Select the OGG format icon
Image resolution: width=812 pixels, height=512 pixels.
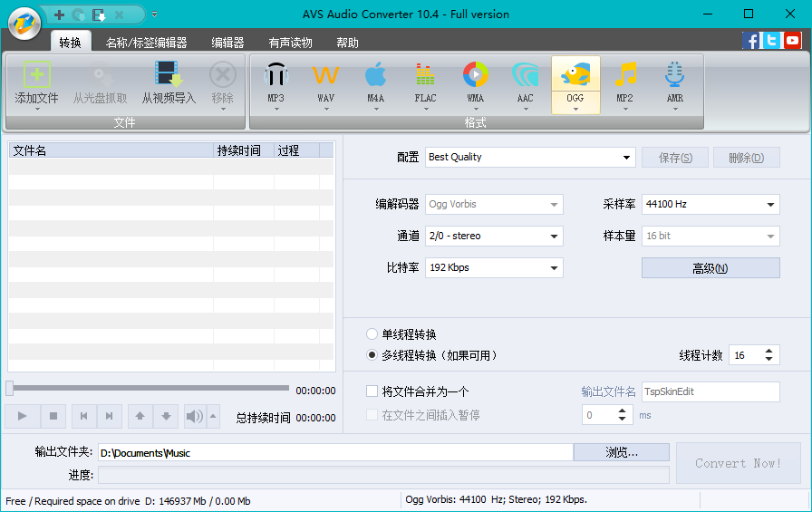point(575,75)
